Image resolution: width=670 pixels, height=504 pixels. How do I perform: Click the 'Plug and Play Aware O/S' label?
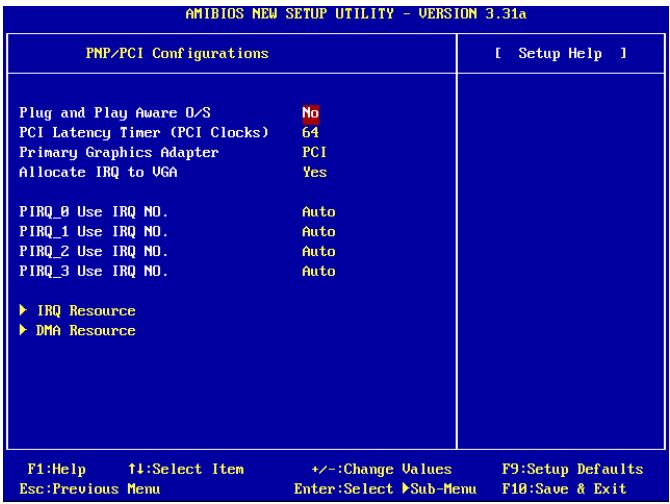pos(115,113)
